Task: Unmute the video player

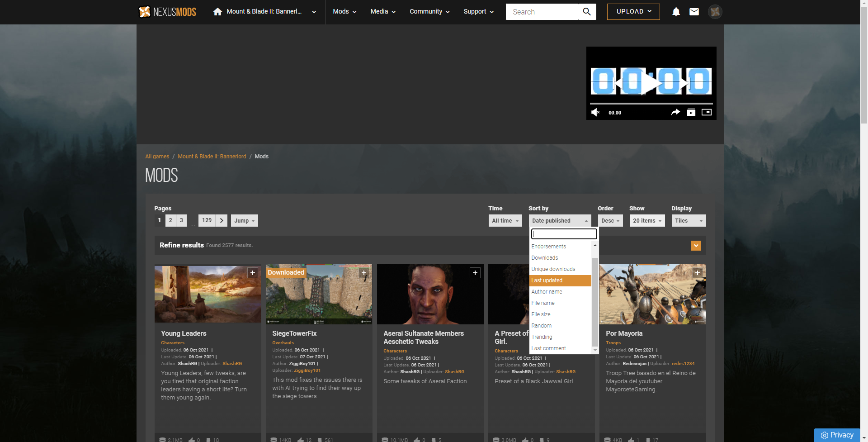Action: pyautogui.click(x=595, y=112)
